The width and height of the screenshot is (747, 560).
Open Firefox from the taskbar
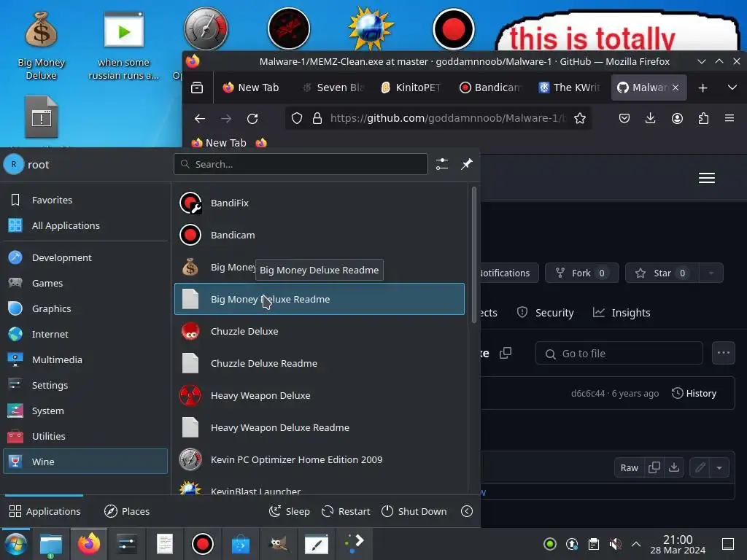88,544
